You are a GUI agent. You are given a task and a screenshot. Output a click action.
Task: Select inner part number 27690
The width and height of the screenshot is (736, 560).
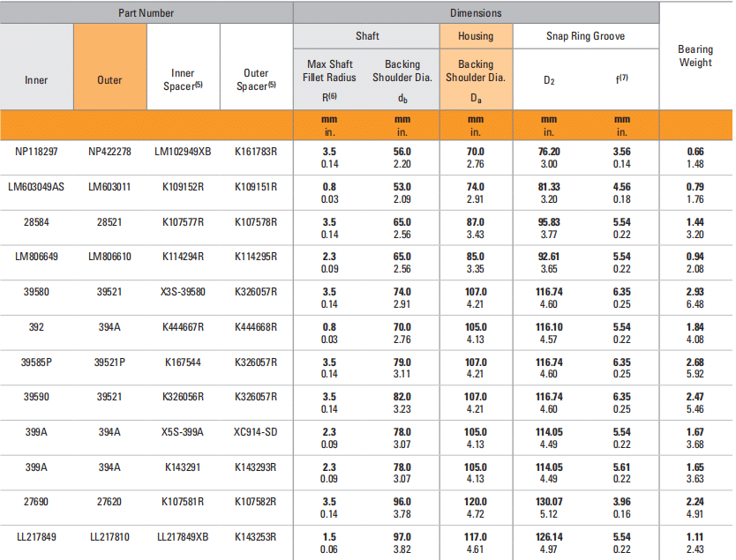36,502
